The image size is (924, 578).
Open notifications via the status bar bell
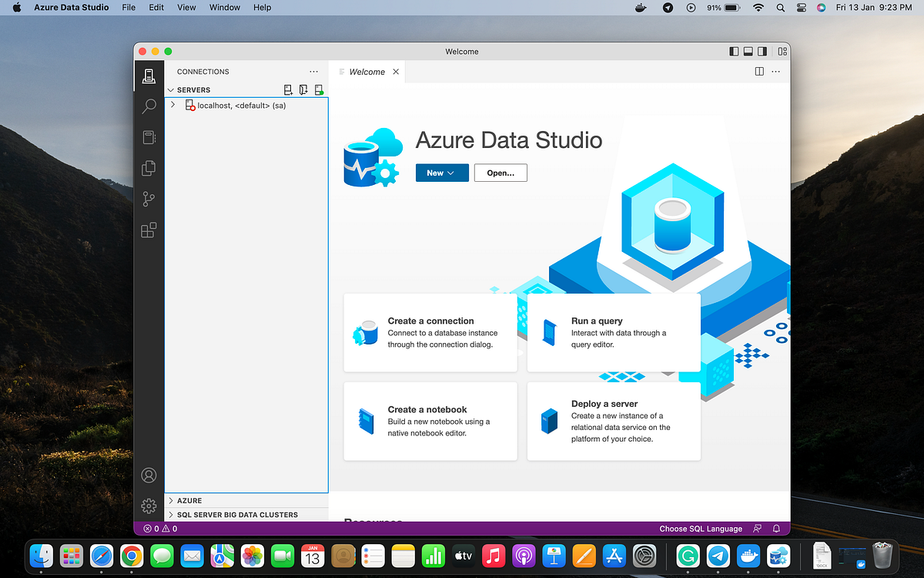(777, 529)
